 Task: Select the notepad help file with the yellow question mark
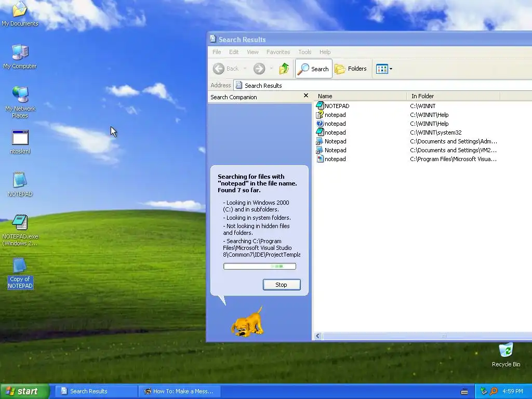point(331,115)
